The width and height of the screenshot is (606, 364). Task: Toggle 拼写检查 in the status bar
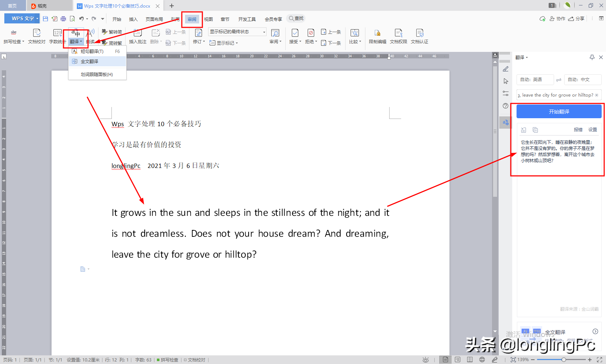(x=167, y=360)
